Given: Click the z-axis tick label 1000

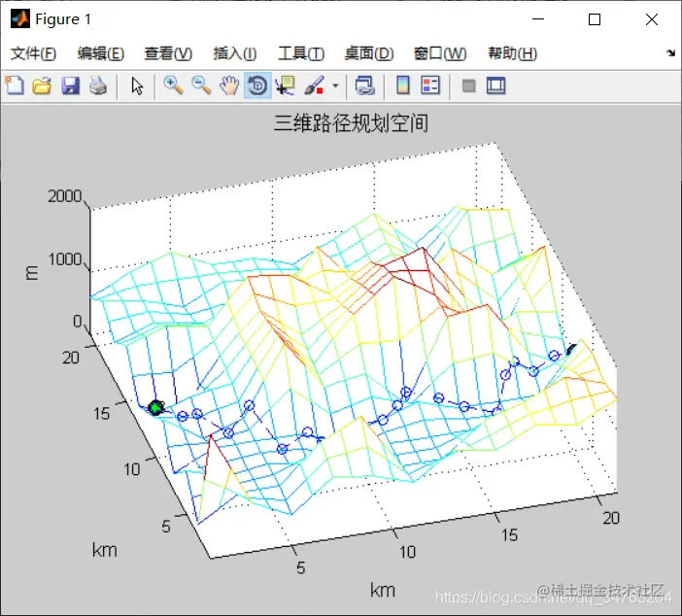Looking at the screenshot, I should pos(65,259).
